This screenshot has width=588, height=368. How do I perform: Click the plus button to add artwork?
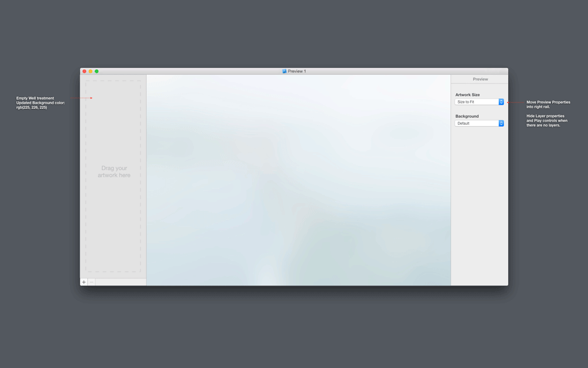[x=83, y=282]
